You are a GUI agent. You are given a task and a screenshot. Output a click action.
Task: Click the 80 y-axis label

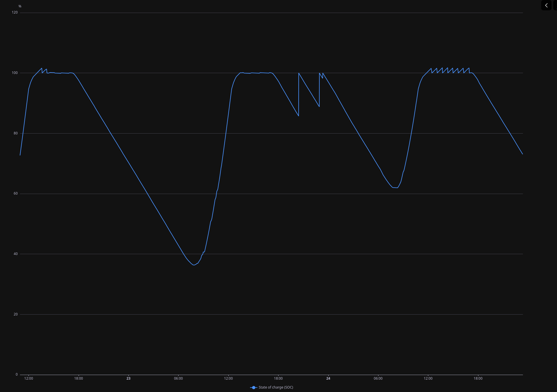coord(16,133)
